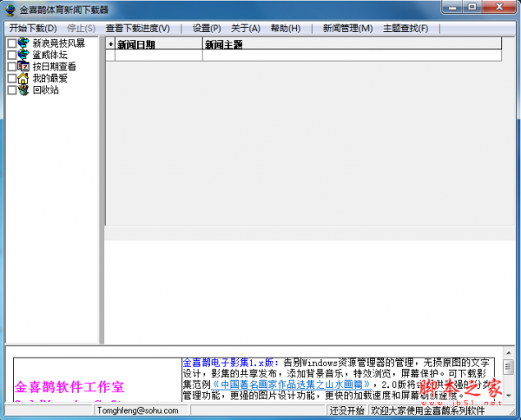The width and height of the screenshot is (521, 420).
Task: Check the 新浪竞技风暴 checkbox
Action: [12, 43]
